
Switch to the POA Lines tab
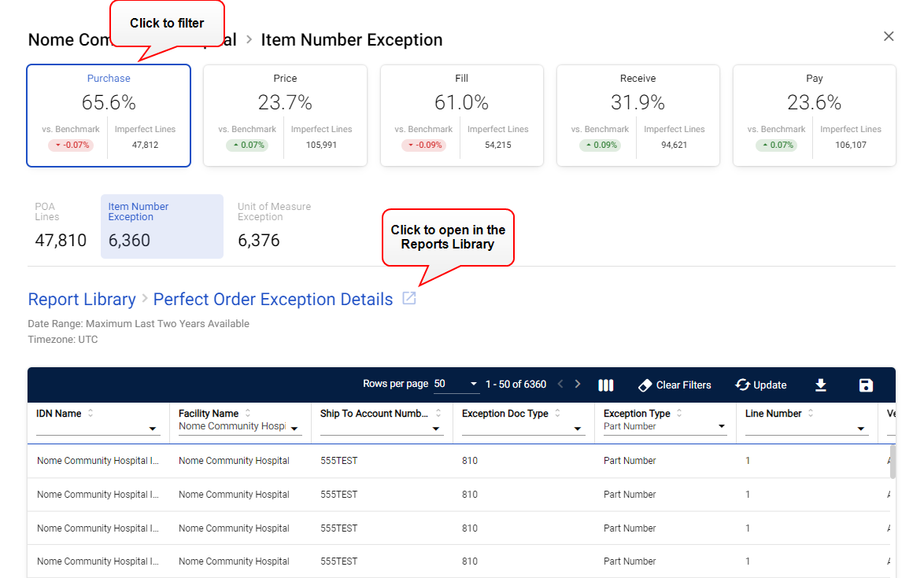pos(61,224)
